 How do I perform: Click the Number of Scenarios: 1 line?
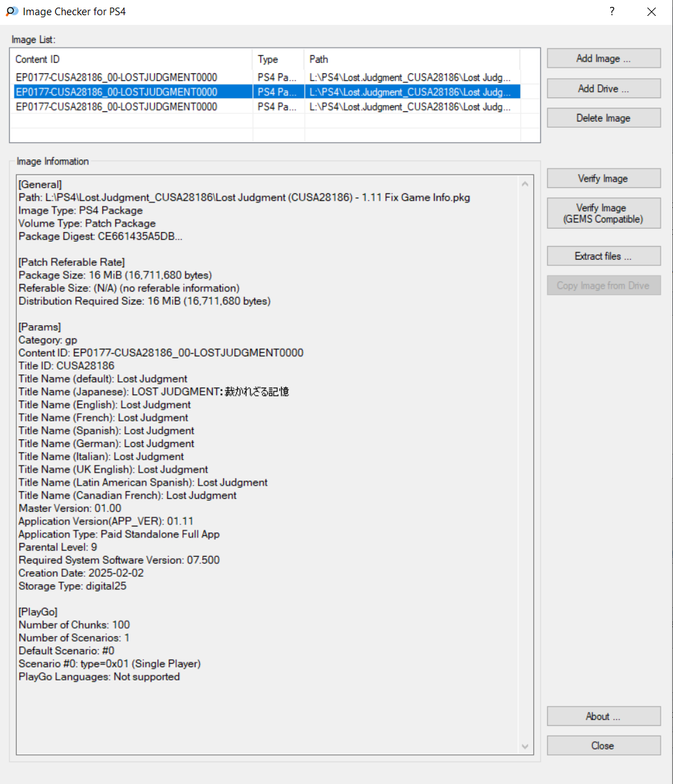pos(74,638)
